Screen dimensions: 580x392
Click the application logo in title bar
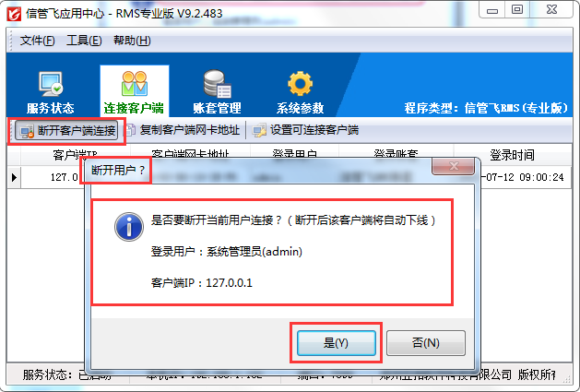click(14, 14)
